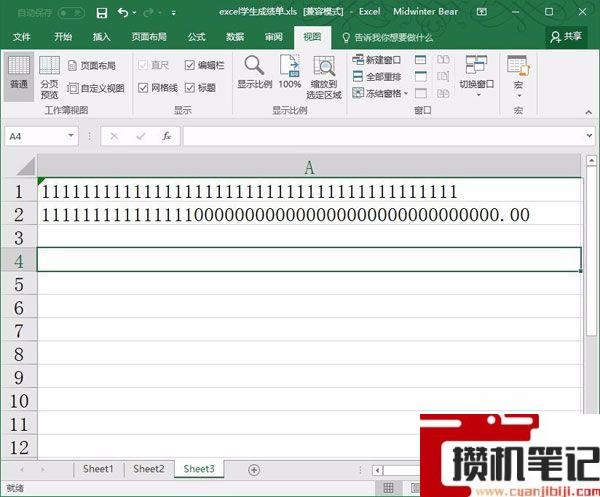Select the Sheet3 tab
This screenshot has width=600, height=497.
pos(199,469)
